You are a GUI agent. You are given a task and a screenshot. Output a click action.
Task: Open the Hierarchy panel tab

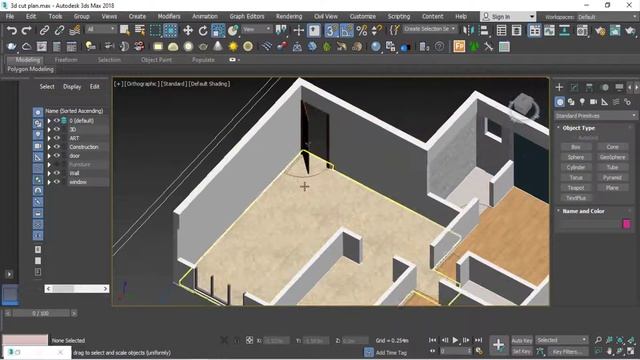tap(589, 87)
